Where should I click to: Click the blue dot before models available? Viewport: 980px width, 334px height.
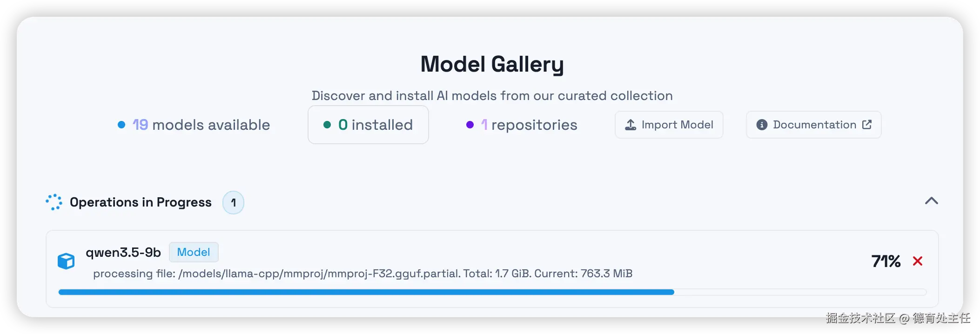(121, 125)
